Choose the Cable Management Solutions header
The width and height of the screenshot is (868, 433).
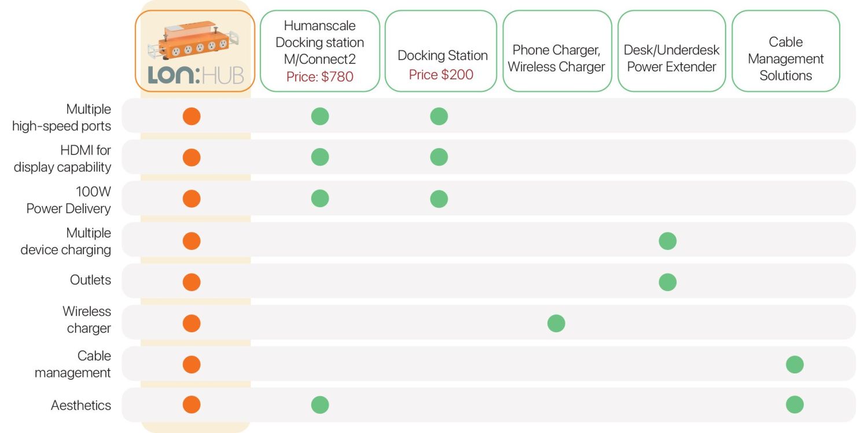point(786,51)
